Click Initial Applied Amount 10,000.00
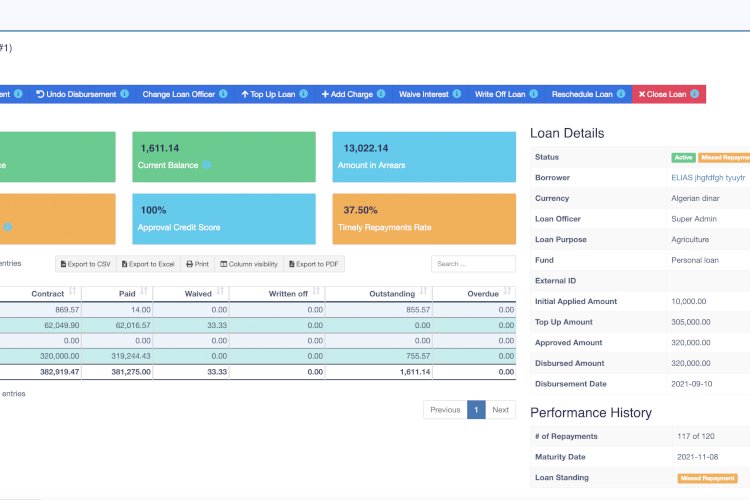This screenshot has height=500, width=750. tap(689, 301)
